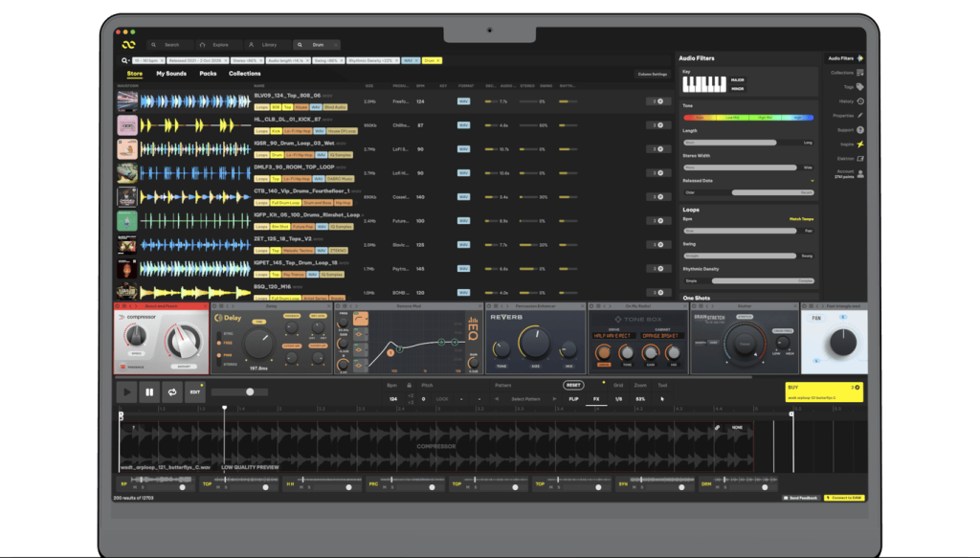Adjust the Length filter slider

pyautogui.click(x=748, y=143)
